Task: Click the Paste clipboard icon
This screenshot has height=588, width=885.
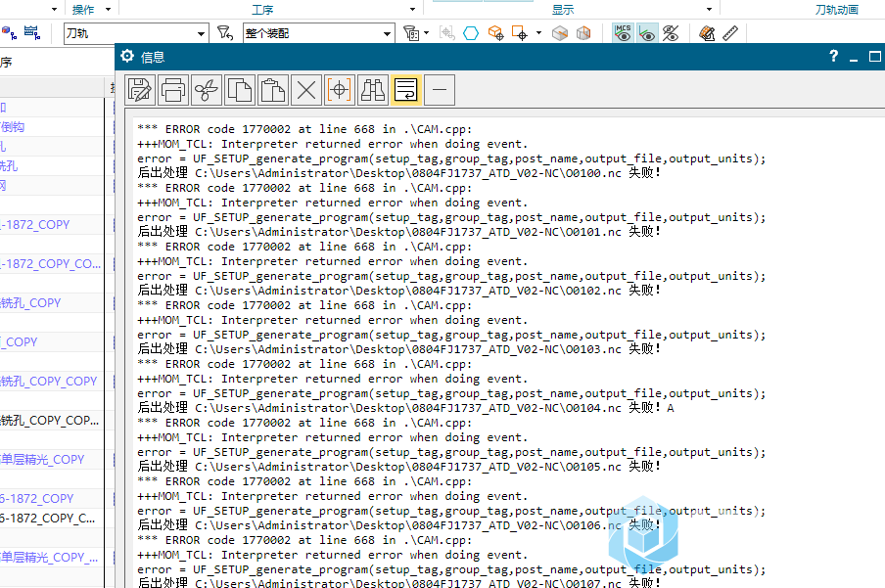Action: tap(273, 90)
